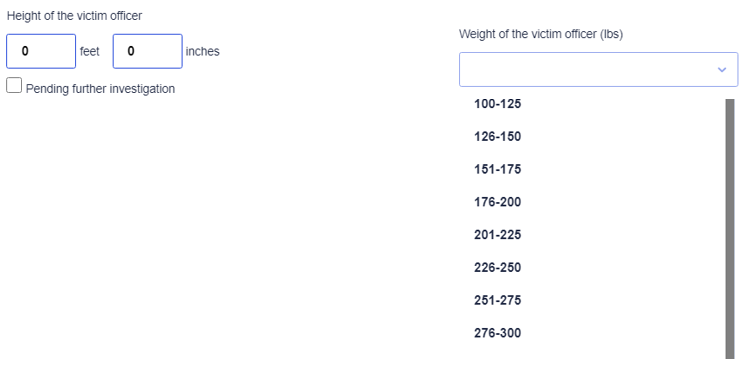Click the 'feet' unit label
Viewport: 745px width, 365px height.
90,51
